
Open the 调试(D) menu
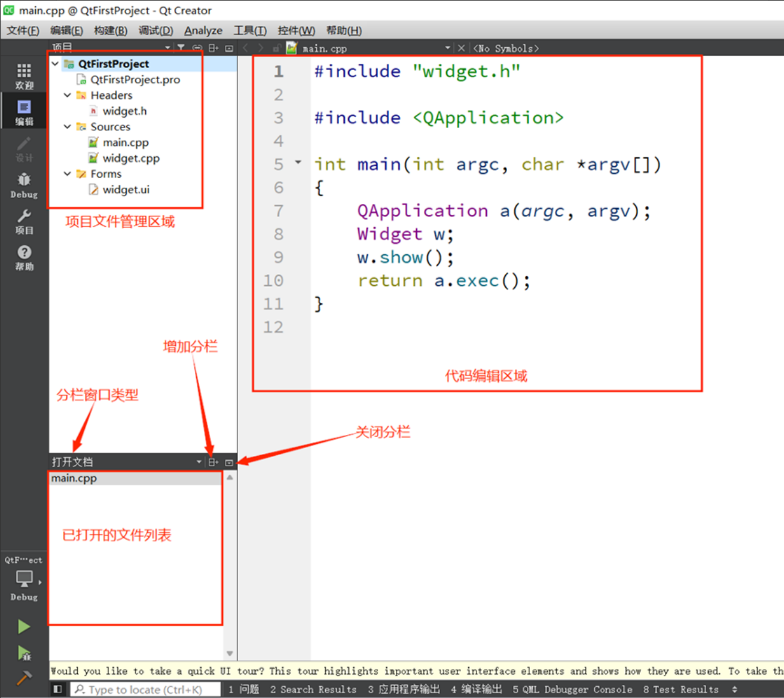pyautogui.click(x=156, y=31)
